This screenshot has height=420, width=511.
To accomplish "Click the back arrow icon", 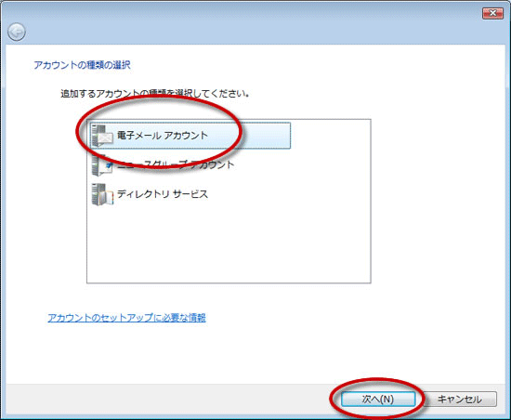I will 17,32.
